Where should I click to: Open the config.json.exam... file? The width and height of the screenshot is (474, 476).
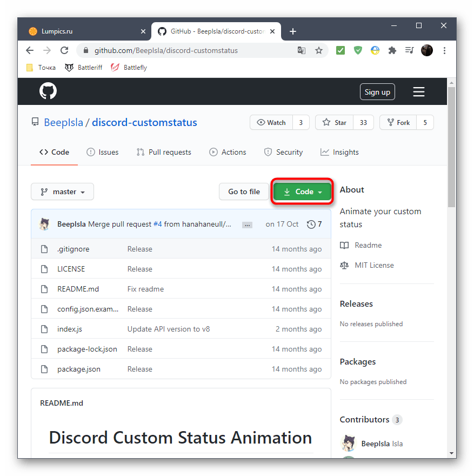click(x=88, y=309)
